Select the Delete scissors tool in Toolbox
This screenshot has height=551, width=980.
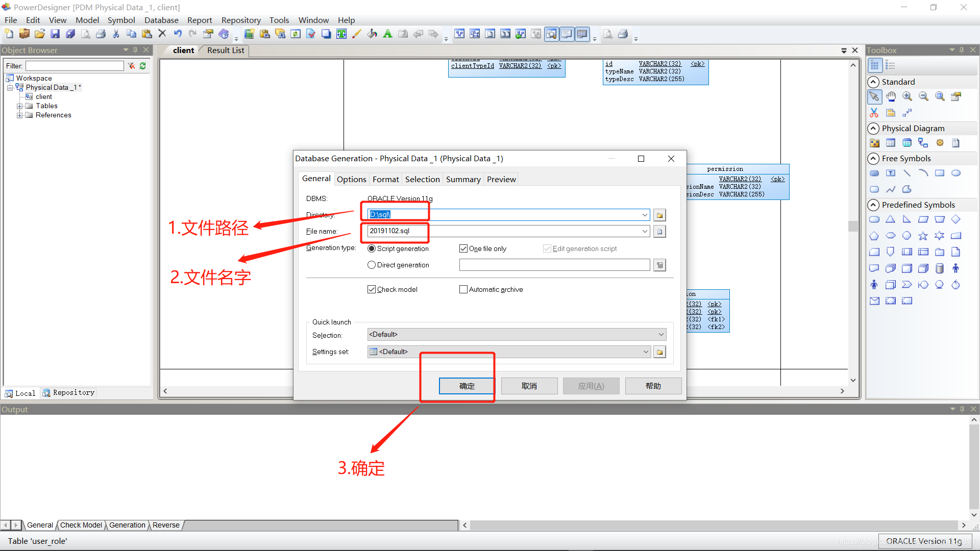pos(874,113)
